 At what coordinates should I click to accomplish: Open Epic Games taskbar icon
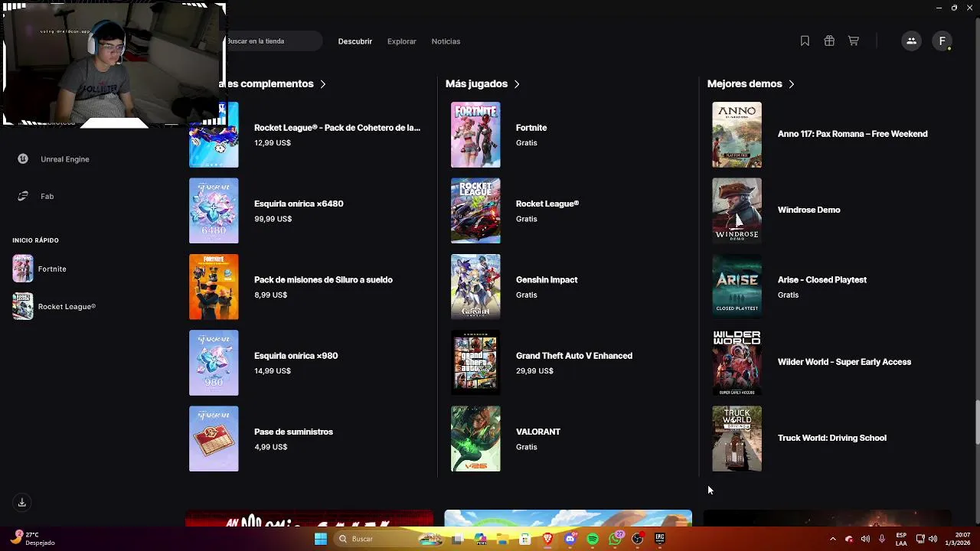[x=659, y=539]
